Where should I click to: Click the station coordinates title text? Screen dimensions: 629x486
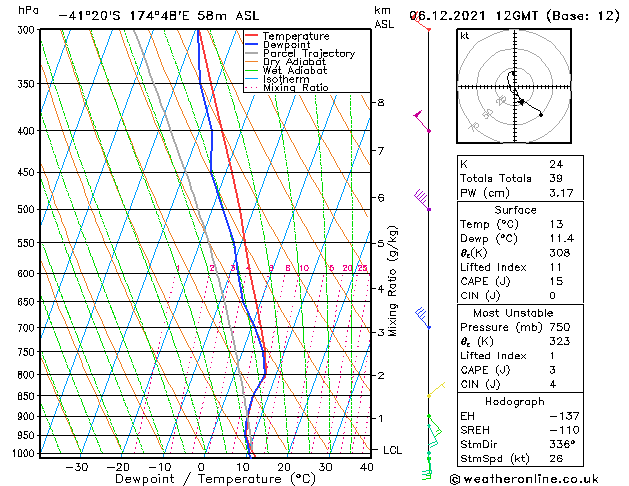[158, 16]
